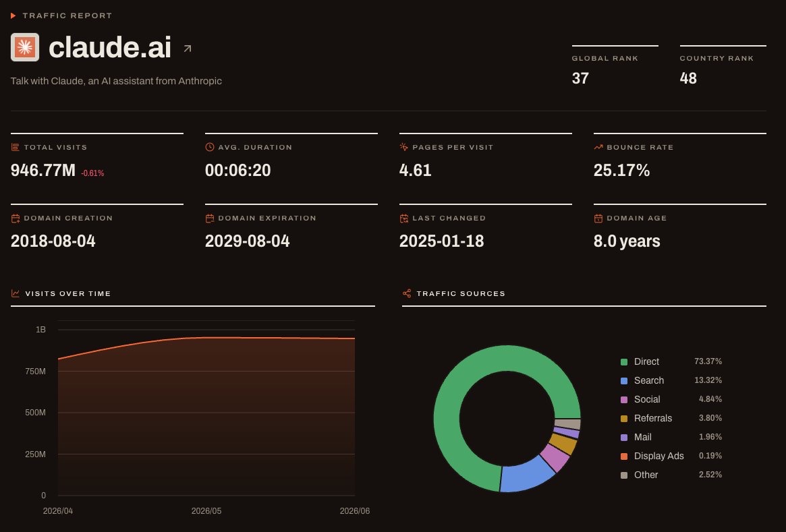Select the green Direct legend swatch
Image resolution: width=786 pixels, height=532 pixels.
coord(624,361)
